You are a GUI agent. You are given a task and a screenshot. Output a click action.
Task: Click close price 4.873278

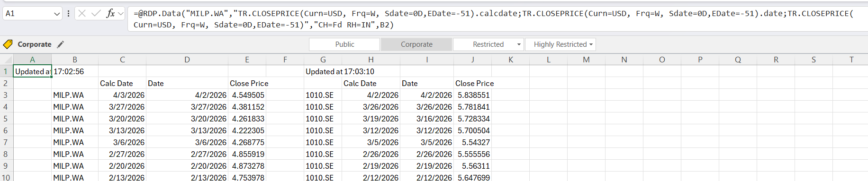pyautogui.click(x=247, y=166)
